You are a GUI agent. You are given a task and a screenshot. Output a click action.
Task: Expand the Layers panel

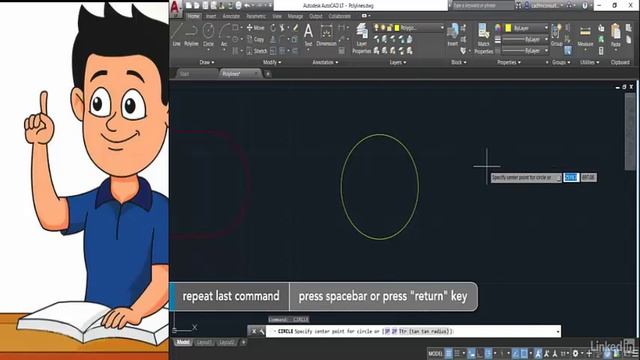coord(398,62)
